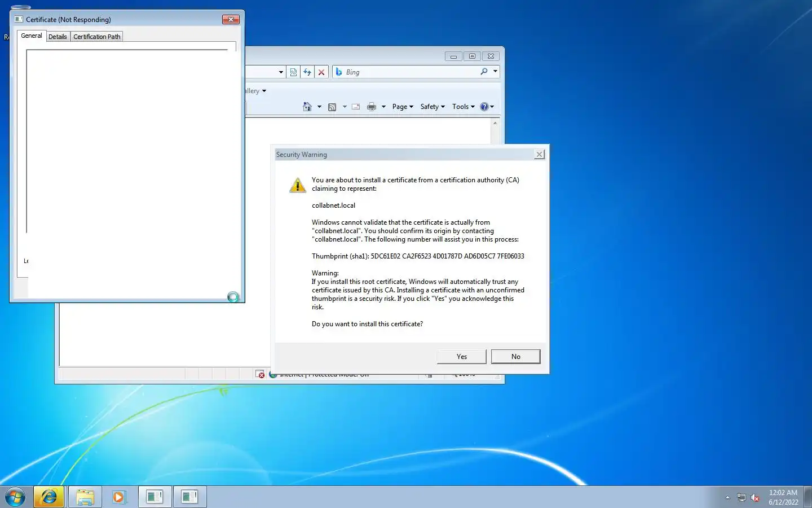This screenshot has height=508, width=812.
Task: Click the network icon in system tray
Action: 742,498
